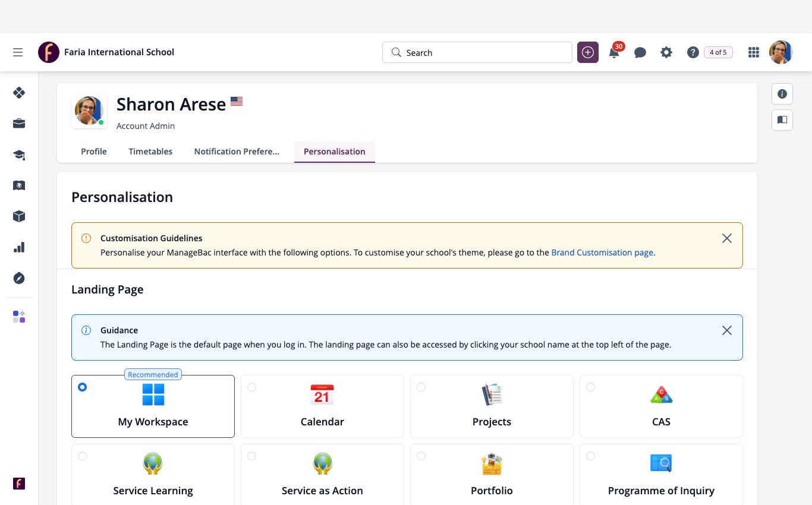
Task: Click the Calendar icon showing 21
Action: [x=322, y=394]
